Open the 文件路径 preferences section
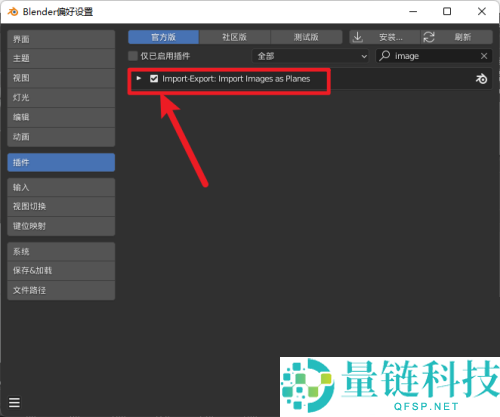Screen dimensions: 500x417 click(x=61, y=290)
